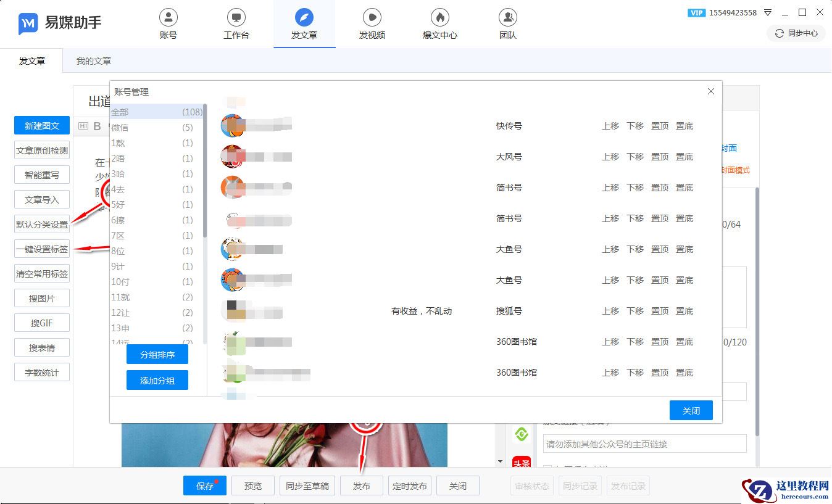Click 文章原创检测 button
Viewport: 832px width, 504px height.
(42, 151)
